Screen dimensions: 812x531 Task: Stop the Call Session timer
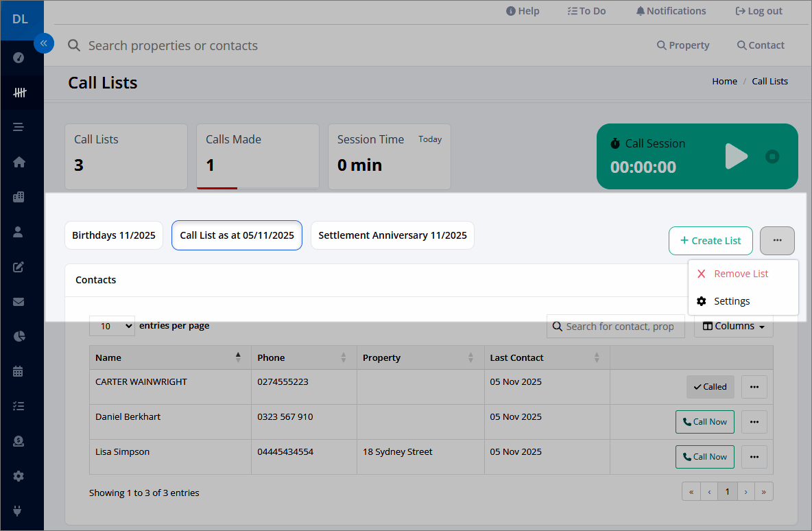tap(772, 156)
